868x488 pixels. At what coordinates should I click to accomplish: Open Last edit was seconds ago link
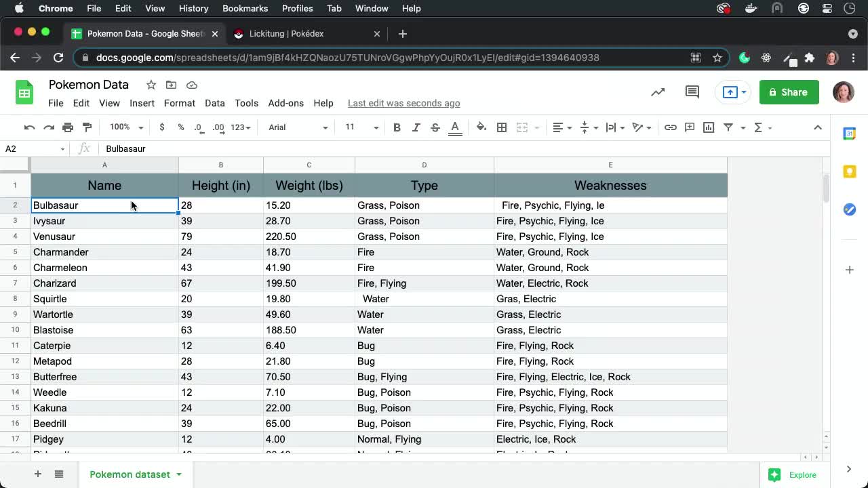pos(403,103)
